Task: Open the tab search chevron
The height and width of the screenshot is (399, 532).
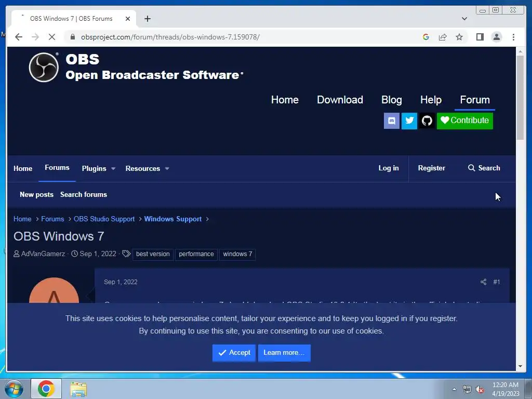Action: pos(464,19)
